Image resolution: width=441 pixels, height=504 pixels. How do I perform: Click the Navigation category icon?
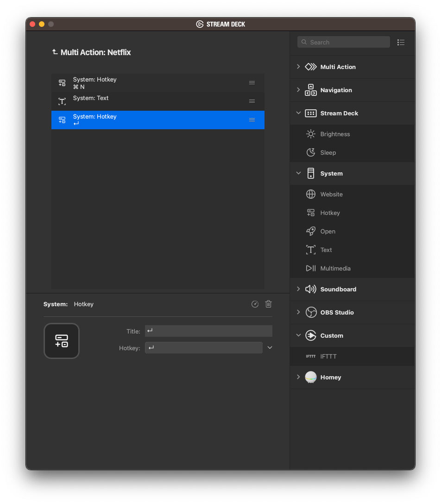[311, 90]
